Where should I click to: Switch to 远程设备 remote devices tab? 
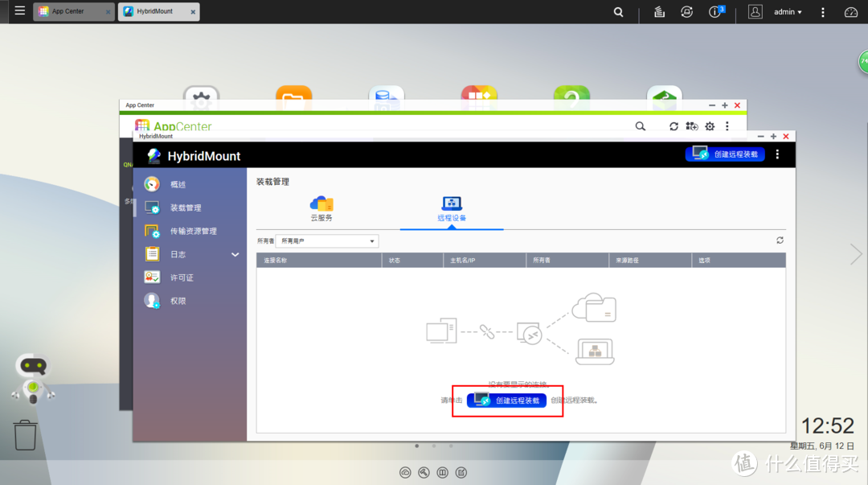(452, 209)
